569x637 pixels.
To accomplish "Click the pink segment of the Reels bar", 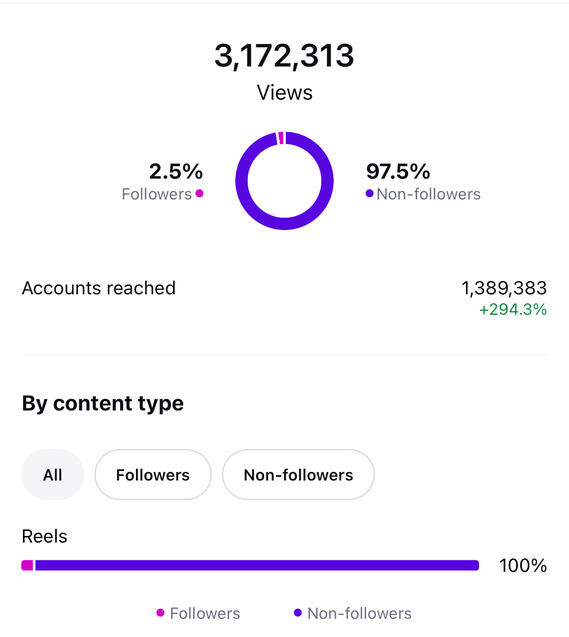I will (x=27, y=565).
